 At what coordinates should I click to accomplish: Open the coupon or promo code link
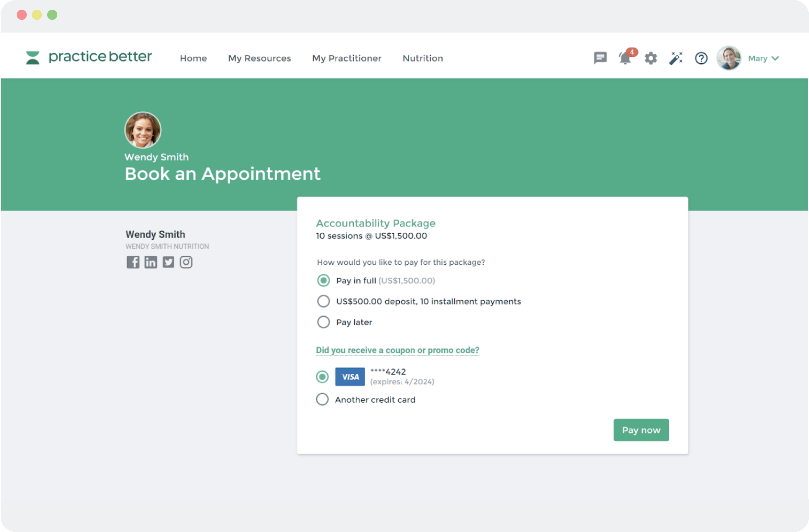click(397, 350)
